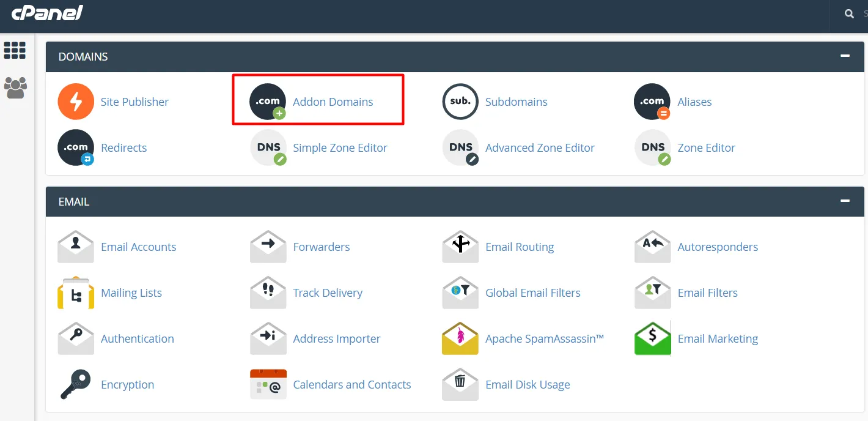Open the Email Marketing dollar icon
Viewport: 868px width, 421px height.
click(652, 338)
